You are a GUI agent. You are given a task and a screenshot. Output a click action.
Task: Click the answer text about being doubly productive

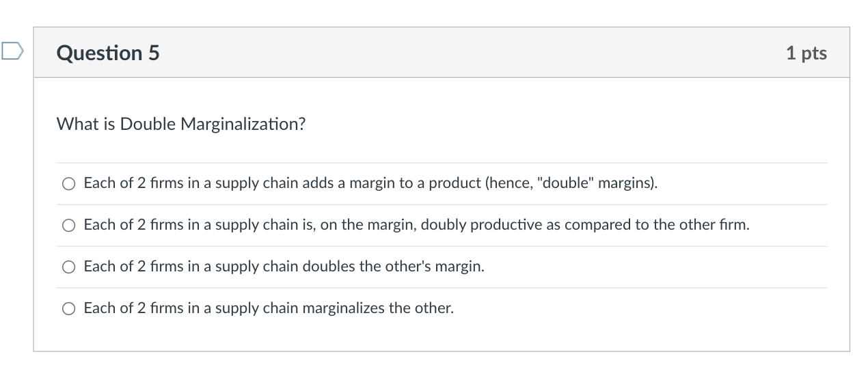pos(416,225)
